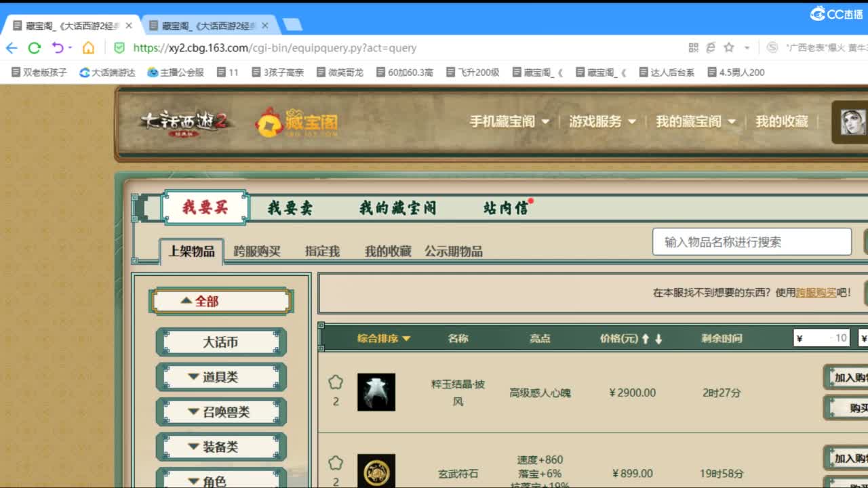Open the 玄武符石 item thumbnail
The image size is (868, 488).
[x=376, y=471]
